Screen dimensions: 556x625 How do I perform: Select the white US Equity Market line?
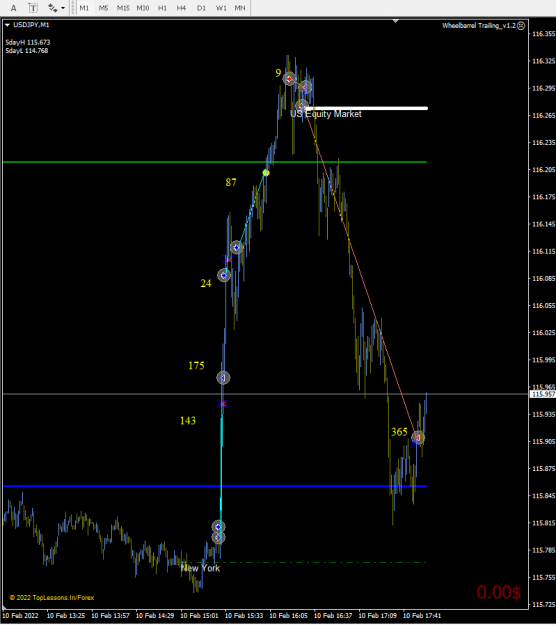click(x=367, y=108)
